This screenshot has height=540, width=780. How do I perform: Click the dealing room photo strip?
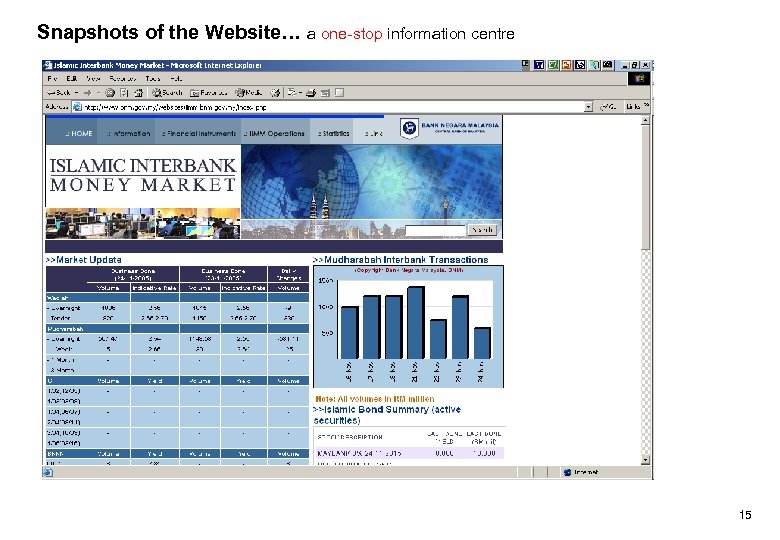tap(143, 223)
